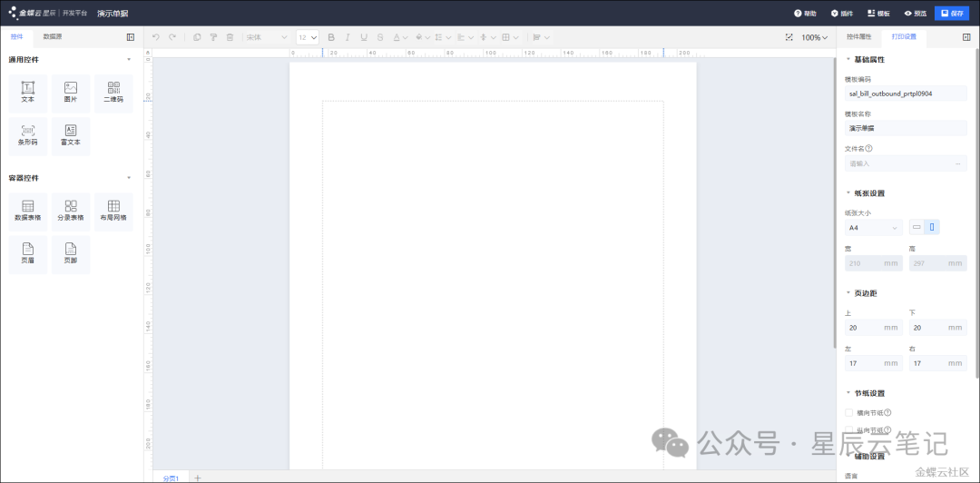Select the 文本 text control
This screenshot has height=483, width=980.
click(28, 93)
